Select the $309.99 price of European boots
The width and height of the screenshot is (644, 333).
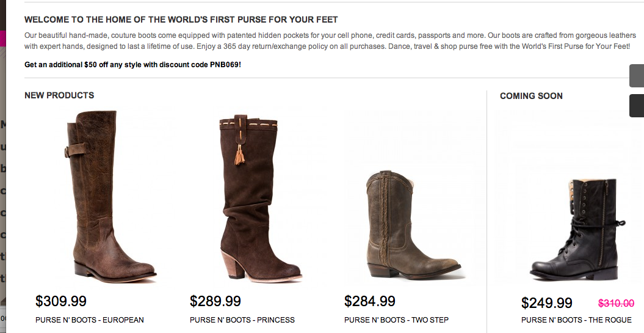[x=61, y=301]
